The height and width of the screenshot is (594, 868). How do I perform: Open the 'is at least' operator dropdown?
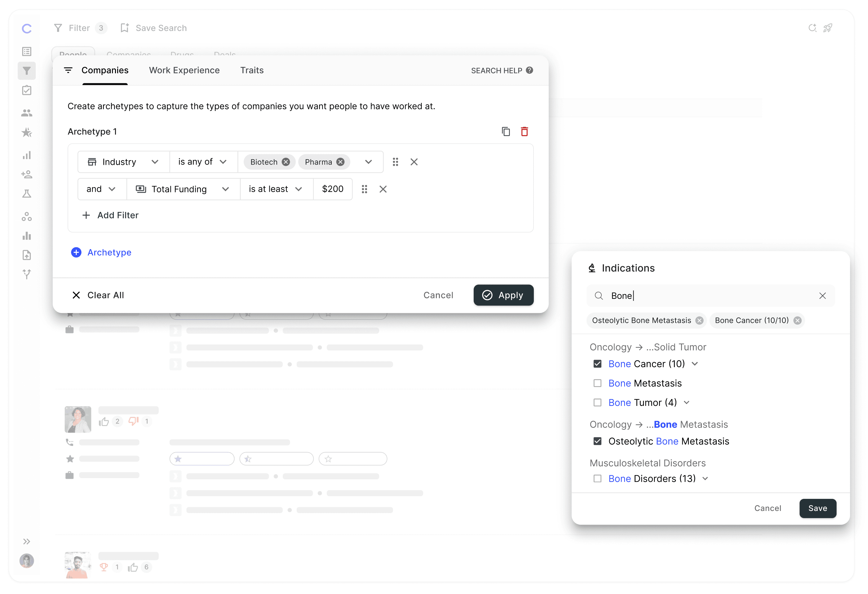tap(276, 189)
